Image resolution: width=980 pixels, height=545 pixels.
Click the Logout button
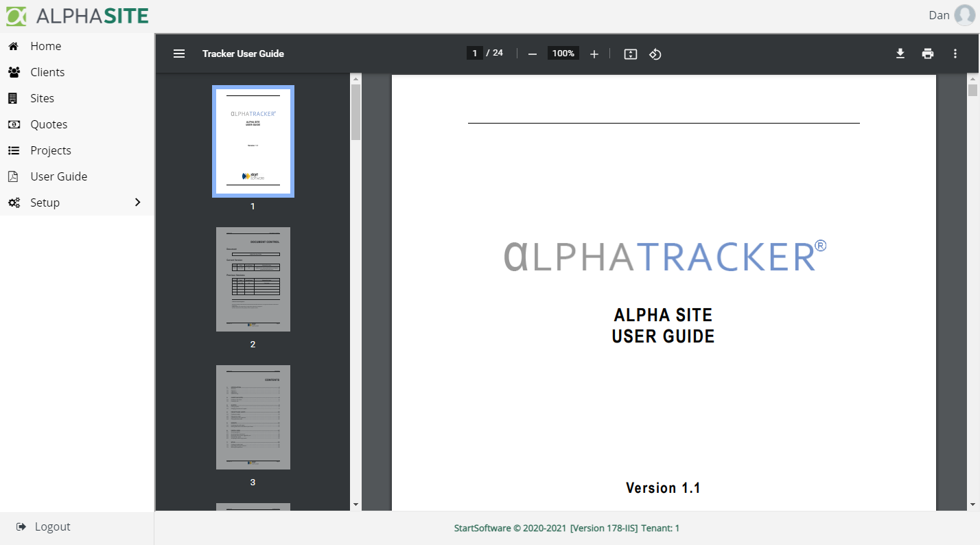coord(43,526)
